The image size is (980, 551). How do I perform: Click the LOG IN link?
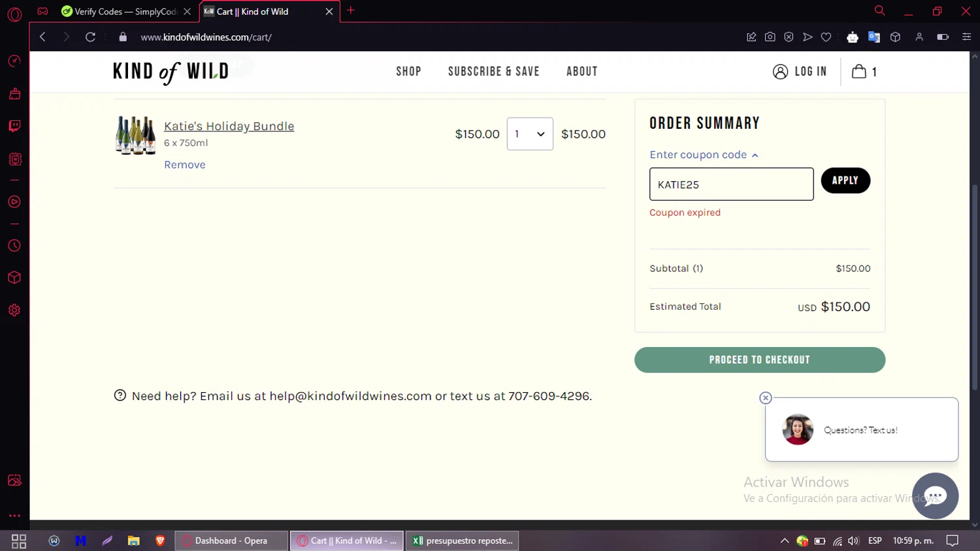click(x=800, y=71)
